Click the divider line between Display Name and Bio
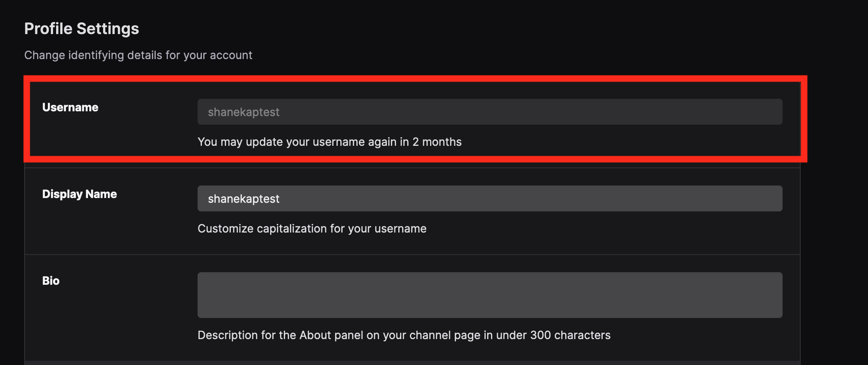 [412, 255]
